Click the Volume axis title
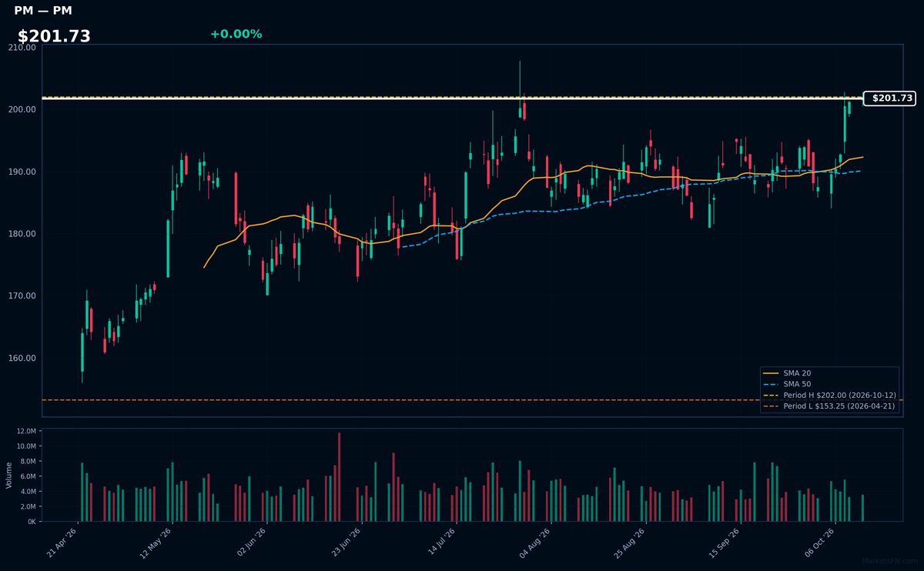Screen dimensions: 924x571 (x=9, y=475)
